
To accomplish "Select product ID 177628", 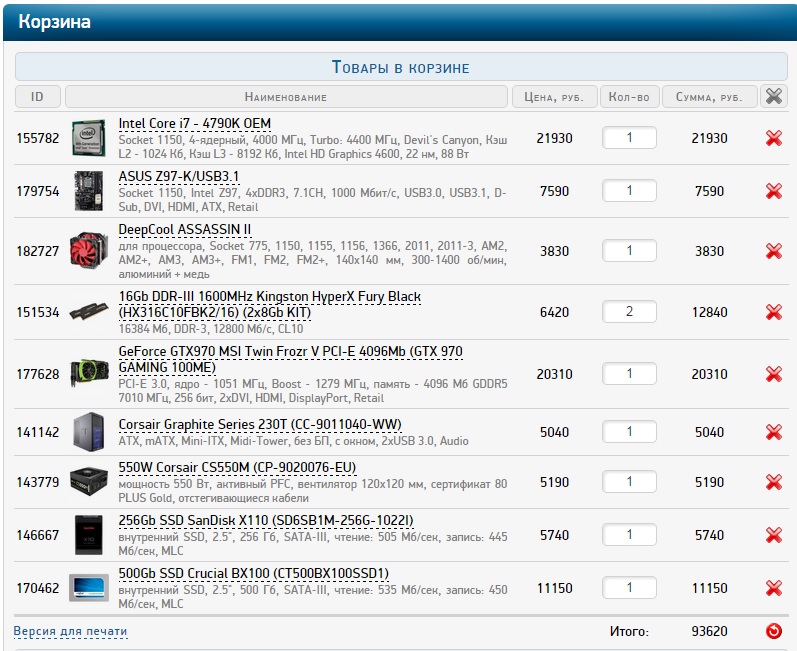I will (x=38, y=374).
